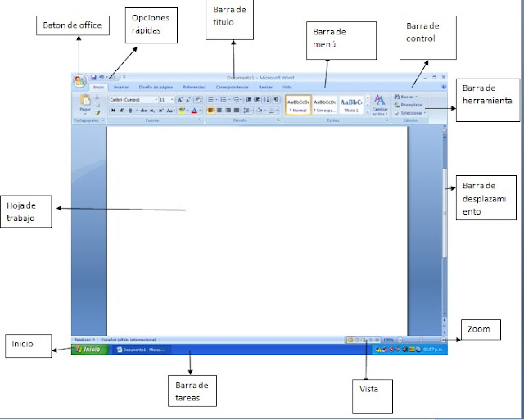Viewport: 524px width, 420px height.
Task: Undo the last action in quick access
Action: 102,78
